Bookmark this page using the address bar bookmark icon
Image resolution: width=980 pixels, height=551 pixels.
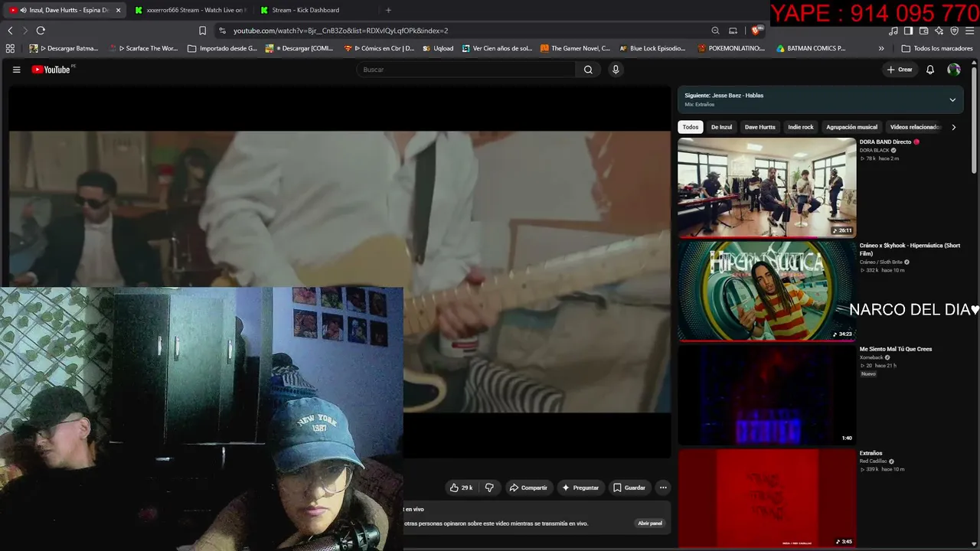coord(202,31)
